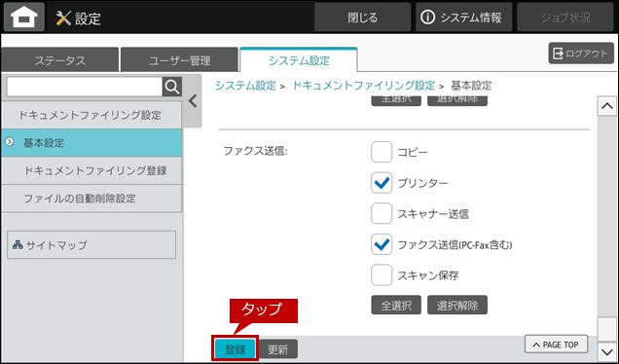Select the システム設定 tab
This screenshot has height=364, width=619.
299,60
